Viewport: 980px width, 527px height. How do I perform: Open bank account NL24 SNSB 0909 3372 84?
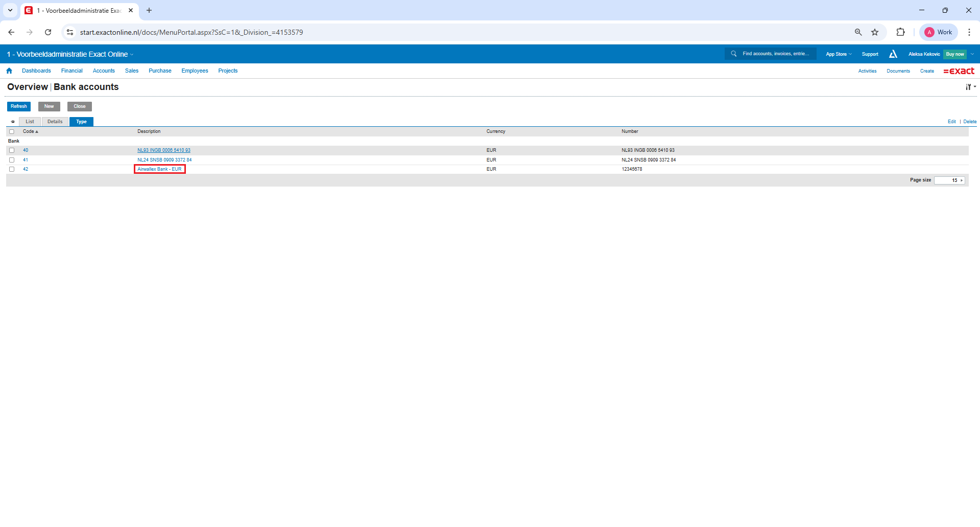point(164,160)
